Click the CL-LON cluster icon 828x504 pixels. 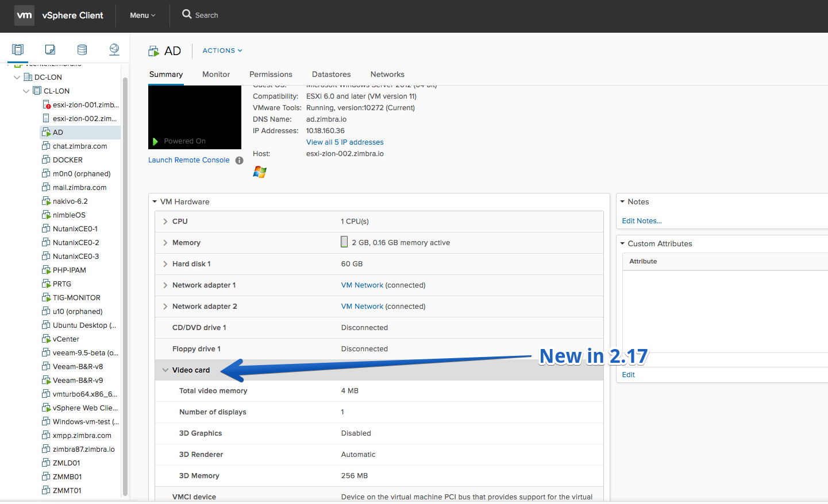click(37, 91)
